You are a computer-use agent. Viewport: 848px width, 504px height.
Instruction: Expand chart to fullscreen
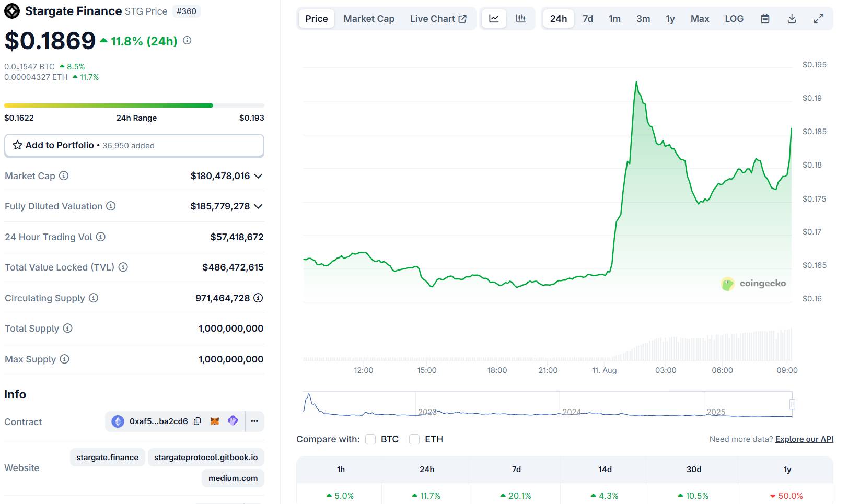pos(819,19)
